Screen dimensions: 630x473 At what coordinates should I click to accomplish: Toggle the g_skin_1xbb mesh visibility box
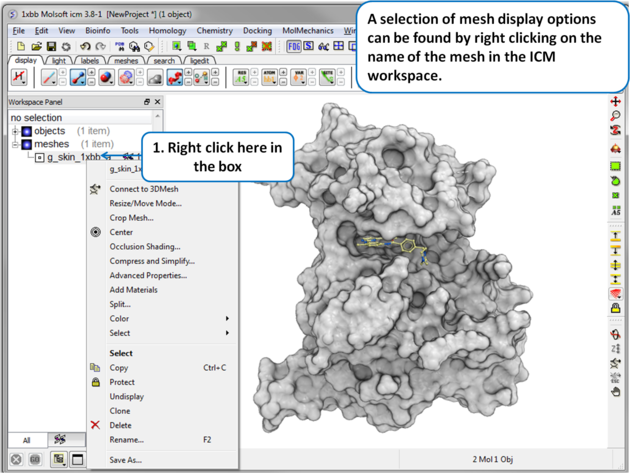(39, 157)
